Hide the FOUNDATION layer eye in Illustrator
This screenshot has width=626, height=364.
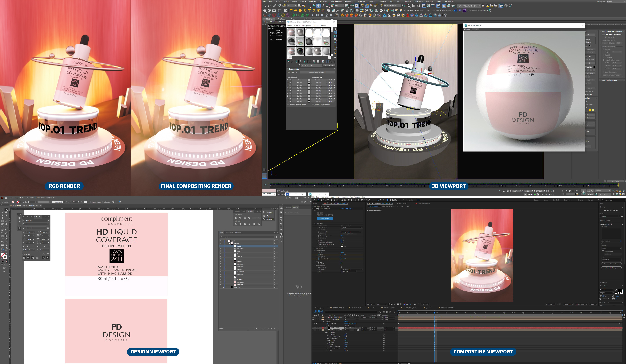pyautogui.click(x=220, y=272)
